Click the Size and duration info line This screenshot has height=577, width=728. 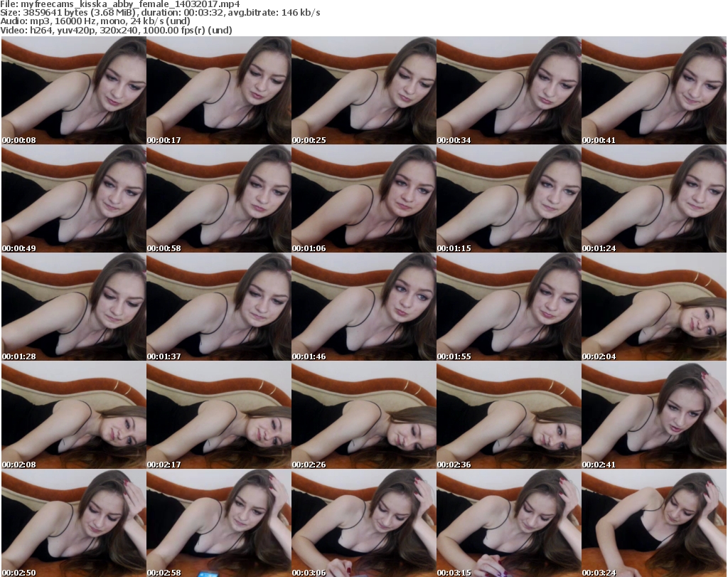tap(160, 13)
